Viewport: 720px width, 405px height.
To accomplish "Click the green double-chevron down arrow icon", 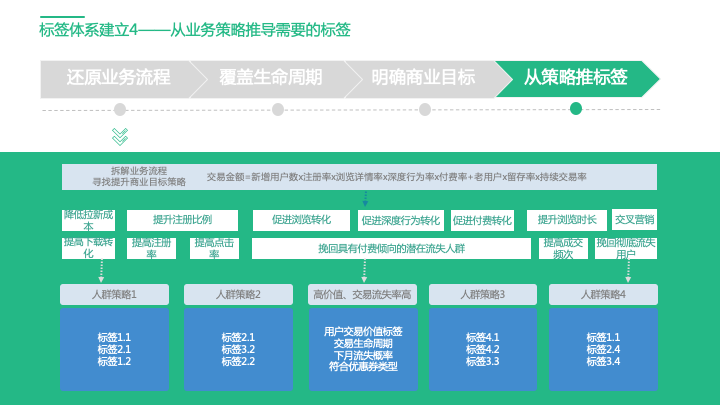I will click(x=120, y=135).
